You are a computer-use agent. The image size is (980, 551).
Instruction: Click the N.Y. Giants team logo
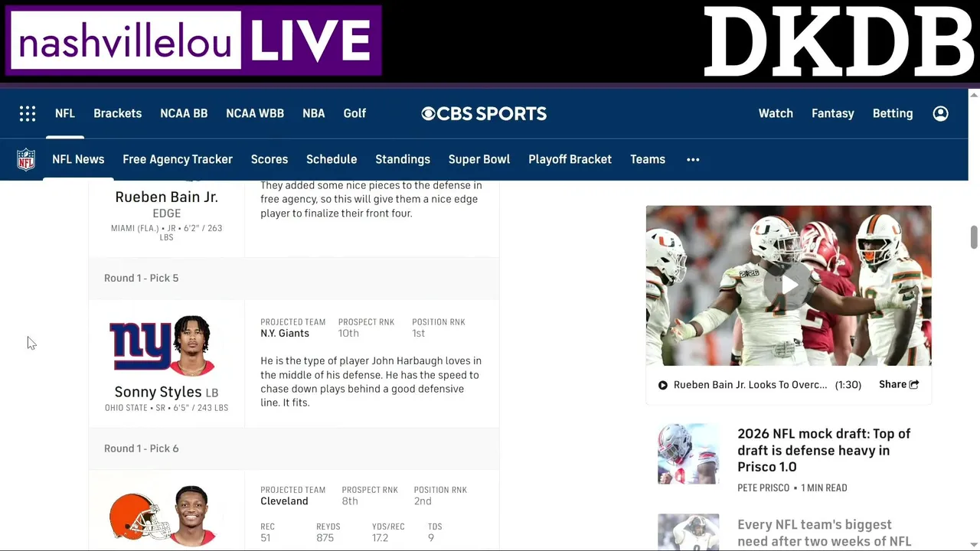click(140, 346)
